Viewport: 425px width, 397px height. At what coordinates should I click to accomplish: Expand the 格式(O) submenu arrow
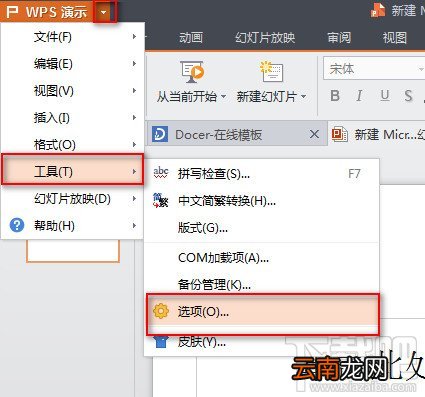[134, 144]
